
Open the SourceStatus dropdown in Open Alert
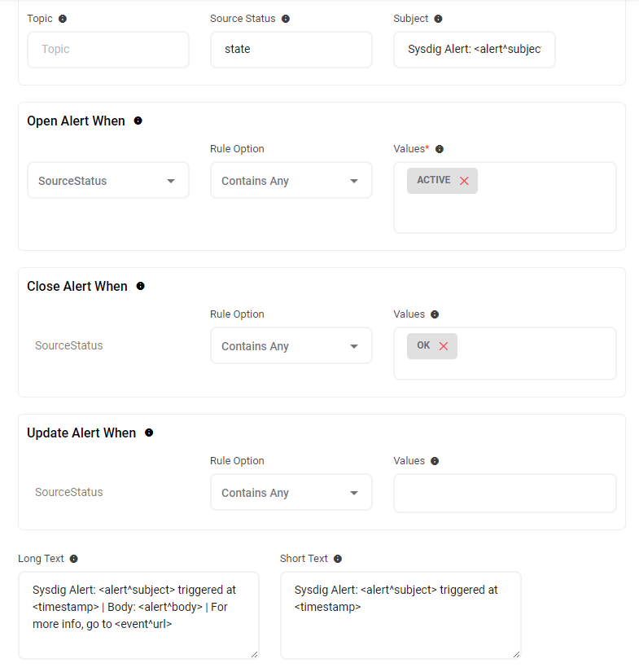(x=107, y=181)
